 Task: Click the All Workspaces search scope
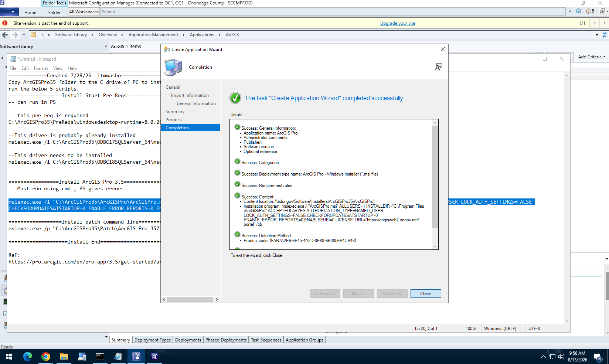click(84, 12)
